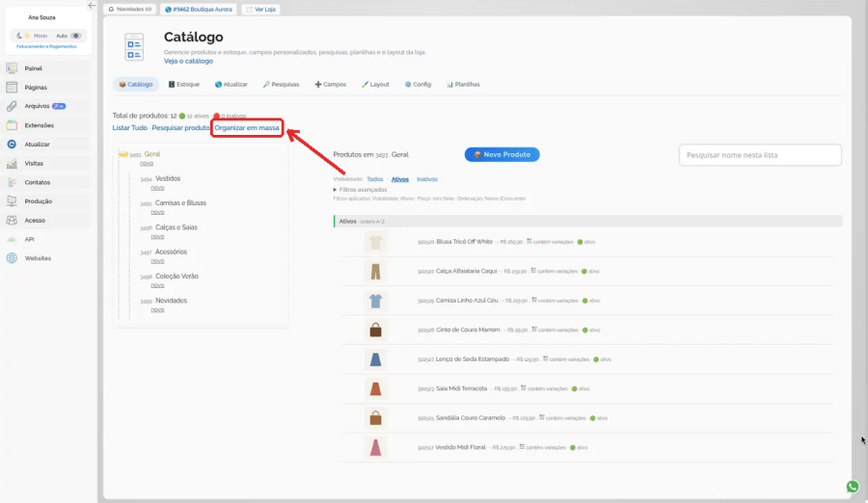
Task: Click the Catálogo page header icon
Action: coord(134,47)
